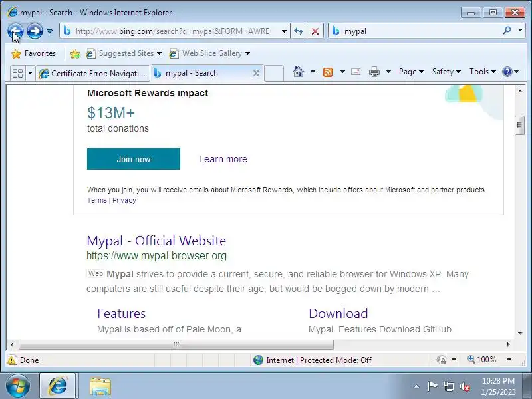Viewport: 532px width, 399px height.
Task: Open Mypal - Official Website result
Action: tap(156, 241)
